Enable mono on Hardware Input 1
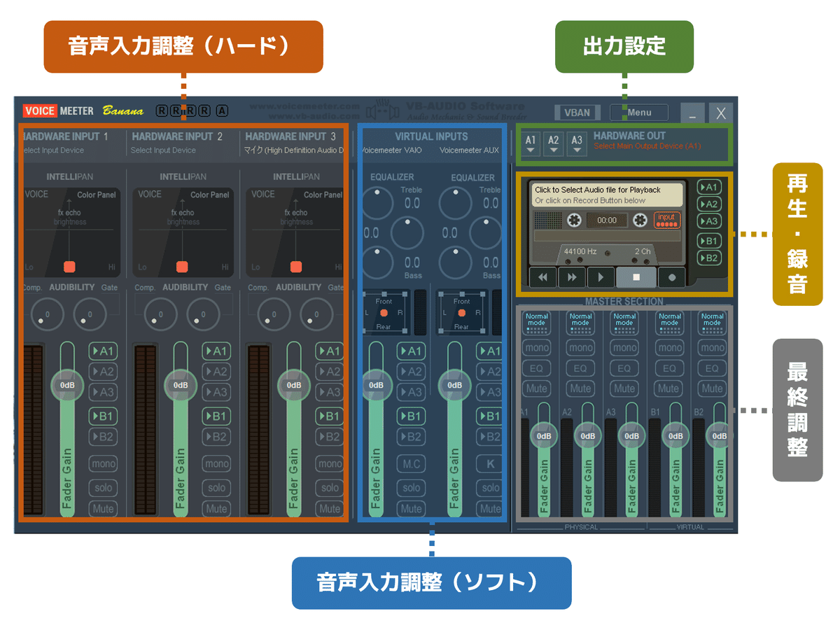 [104, 463]
